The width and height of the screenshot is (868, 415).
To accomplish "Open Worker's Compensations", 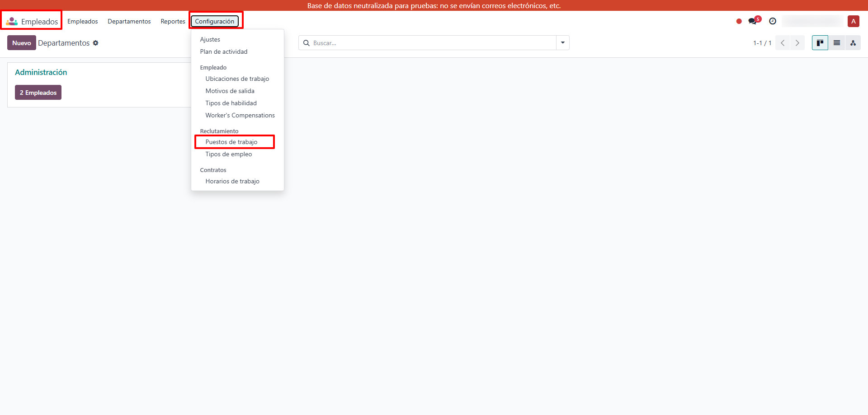I will click(240, 115).
